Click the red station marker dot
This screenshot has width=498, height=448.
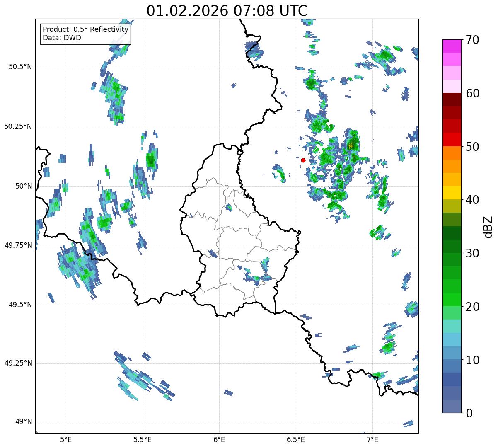tap(303, 160)
